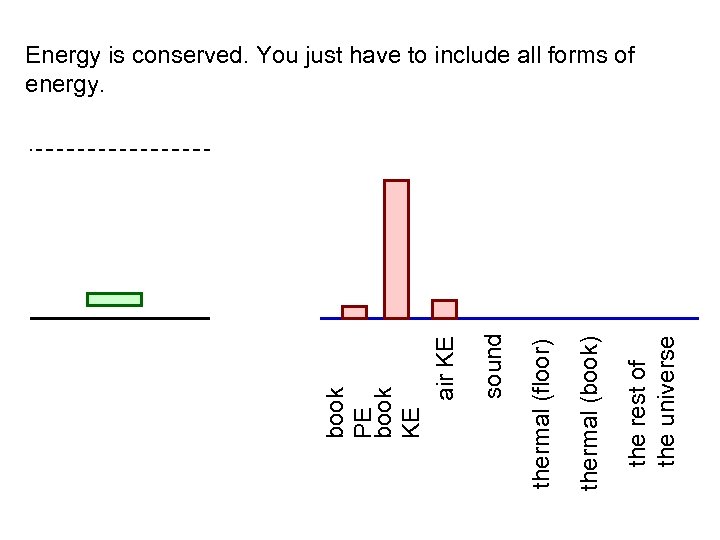Select the small air KE bar
The image size is (720, 540).
coord(444,309)
